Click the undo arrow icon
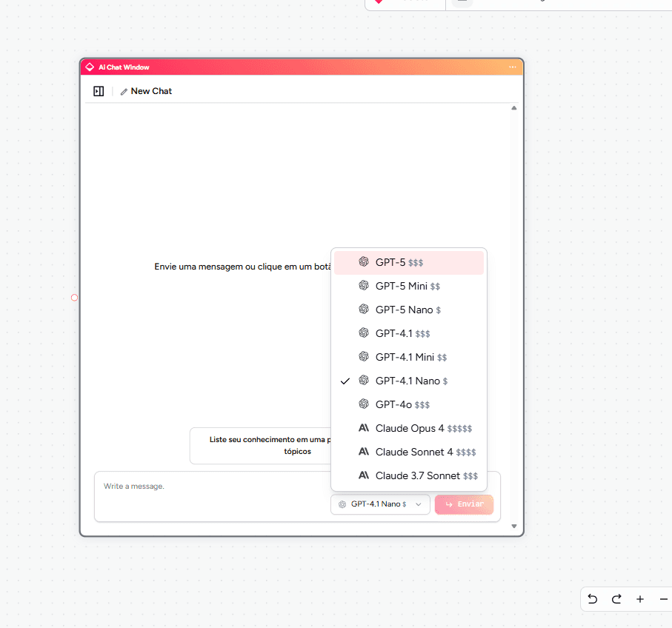Screen dimensions: 672x628 [592, 599]
